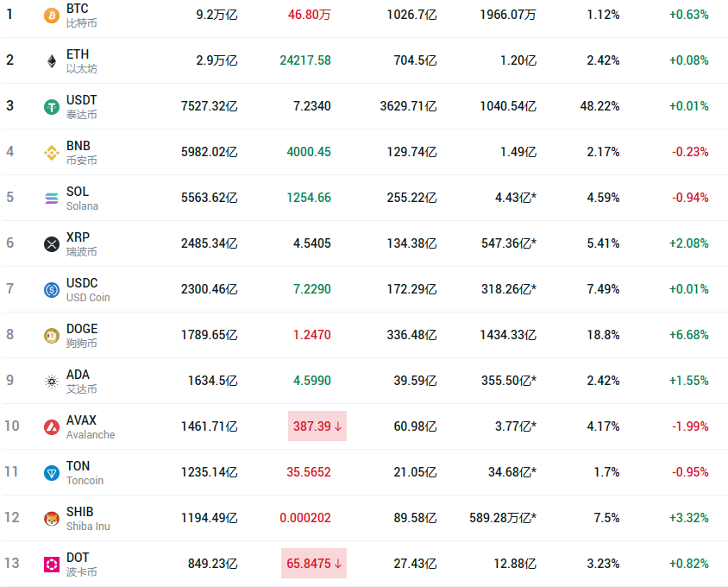Open the ETH 以太坊 coin link
Screen dimensions: 728x587
tap(78, 60)
